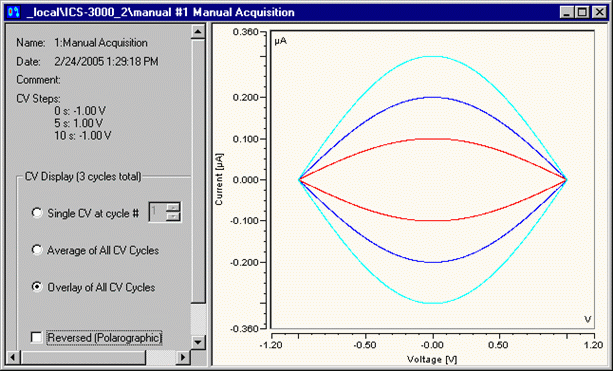The height and width of the screenshot is (371, 613).
Task: Click the vertical scrollbar down arrow
Action: 198,343
